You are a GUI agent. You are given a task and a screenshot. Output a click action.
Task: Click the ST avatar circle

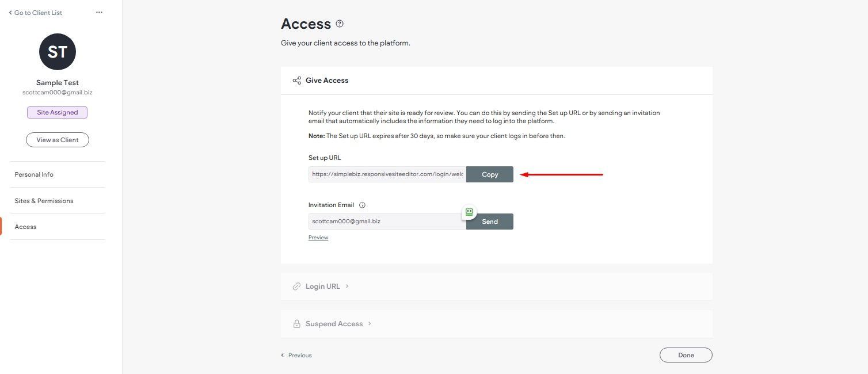pyautogui.click(x=58, y=52)
